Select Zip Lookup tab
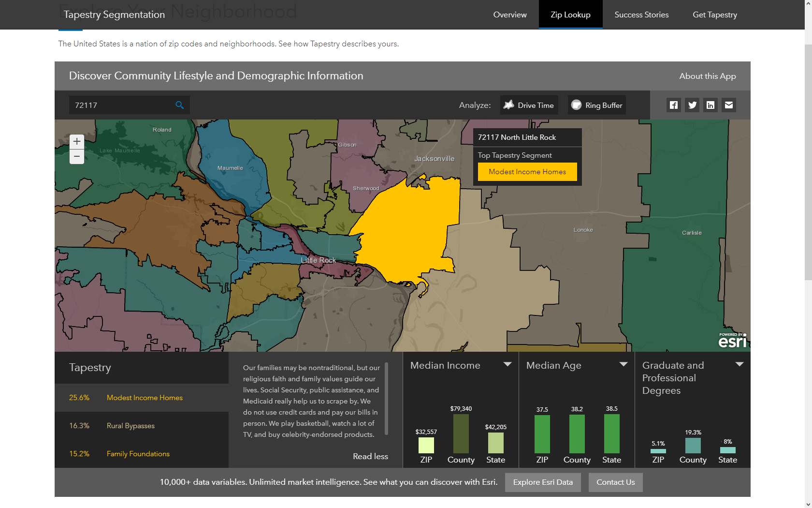Viewport: 812px width, 508px height. [x=570, y=15]
